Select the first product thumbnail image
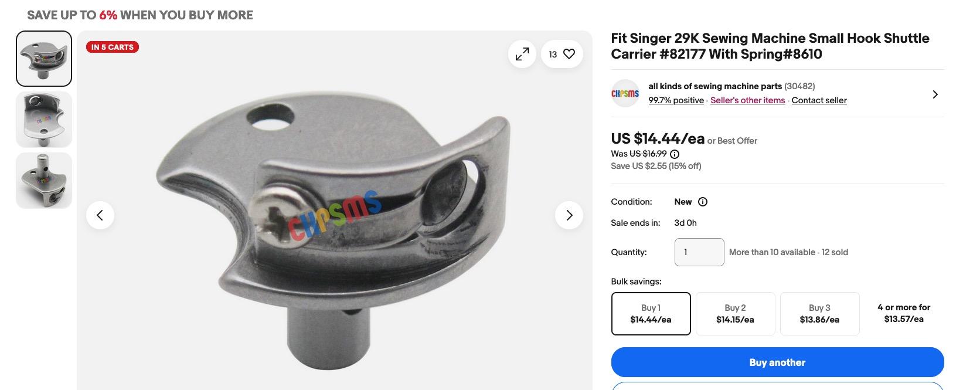The image size is (980, 390). coord(44,59)
